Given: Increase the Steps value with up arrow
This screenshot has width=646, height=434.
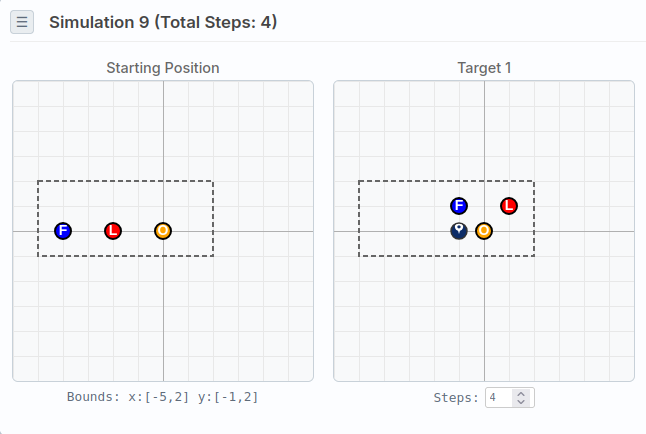Looking at the screenshot, I should click(520, 393).
